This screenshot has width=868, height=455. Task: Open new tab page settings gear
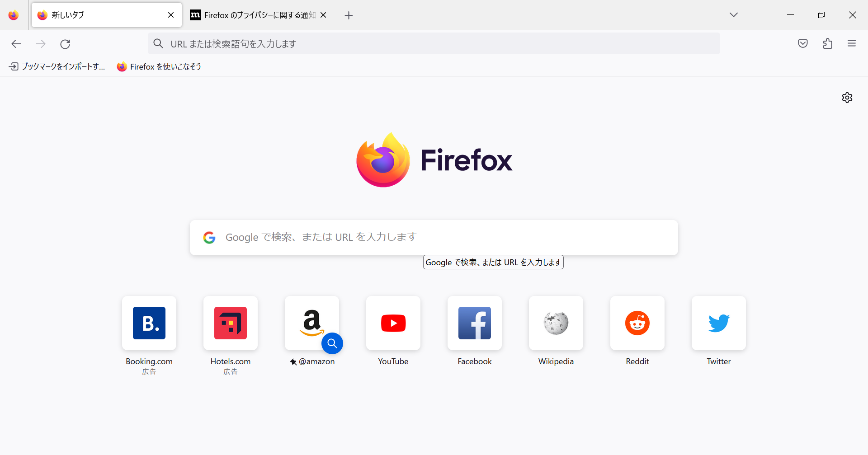point(847,97)
